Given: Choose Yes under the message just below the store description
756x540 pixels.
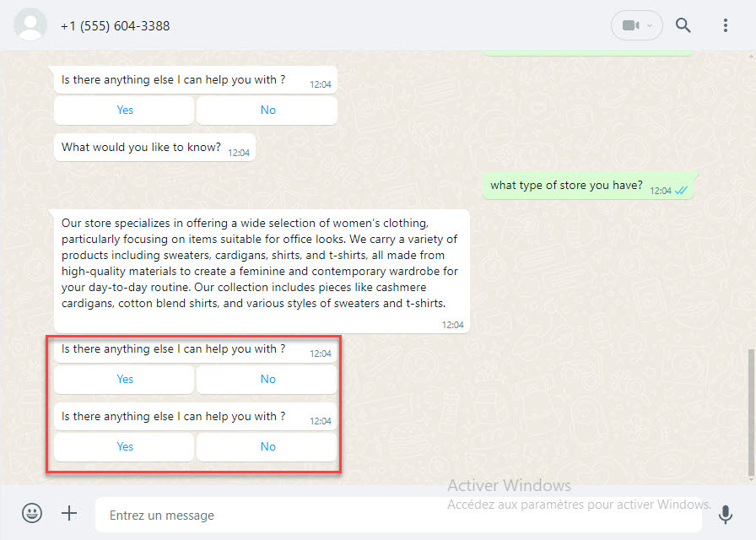Looking at the screenshot, I should (124, 379).
